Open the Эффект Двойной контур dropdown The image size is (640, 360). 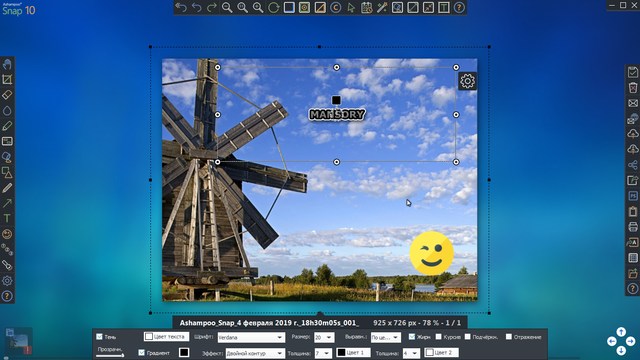point(255,353)
